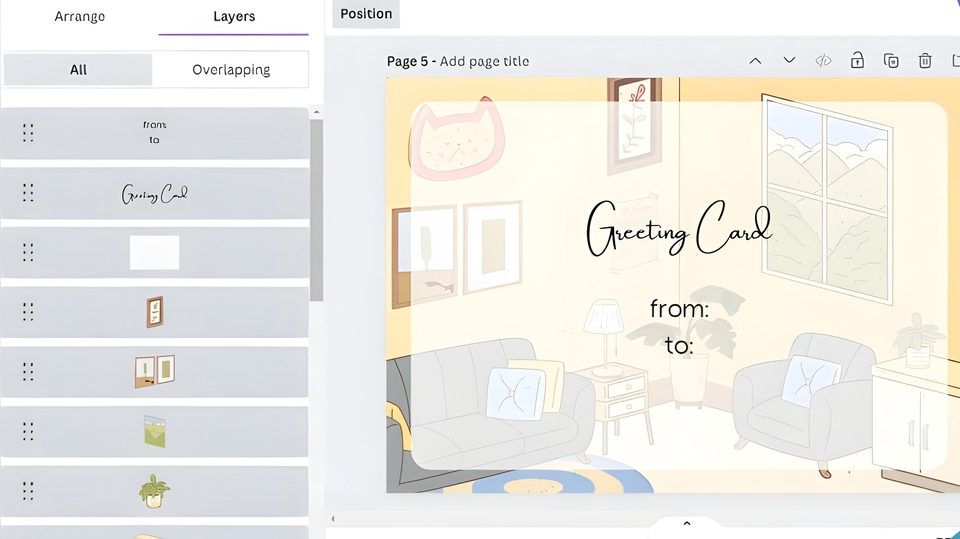Click the layers list scroll-up arrow
This screenshot has height=539, width=960.
[x=316, y=112]
